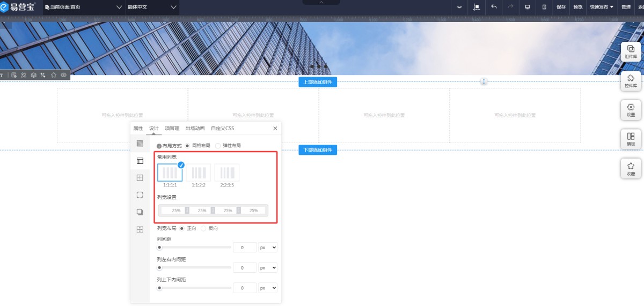
Task: Click the 模板 template icon in sidebar
Action: [631, 139]
